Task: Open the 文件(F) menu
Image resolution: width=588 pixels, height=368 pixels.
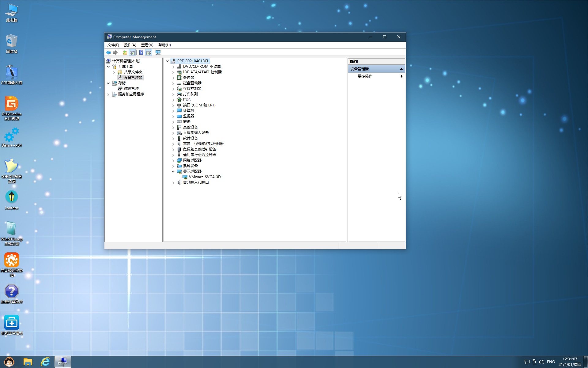Action: [x=113, y=45]
